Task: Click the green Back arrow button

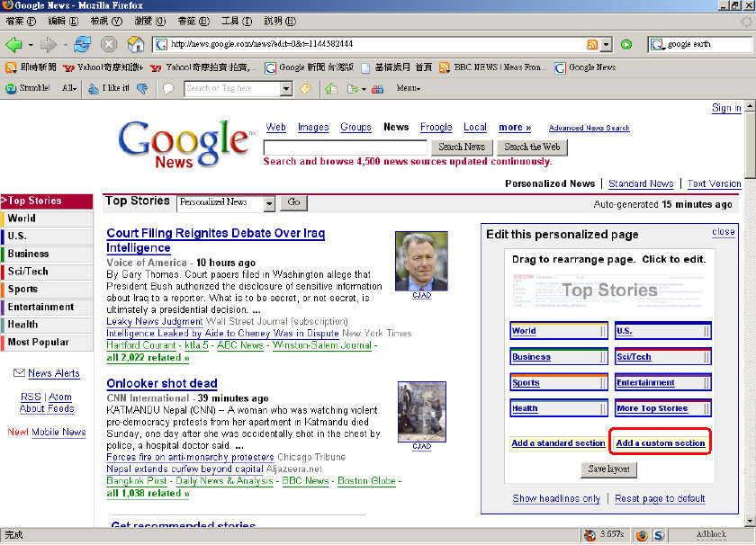Action: pos(13,45)
